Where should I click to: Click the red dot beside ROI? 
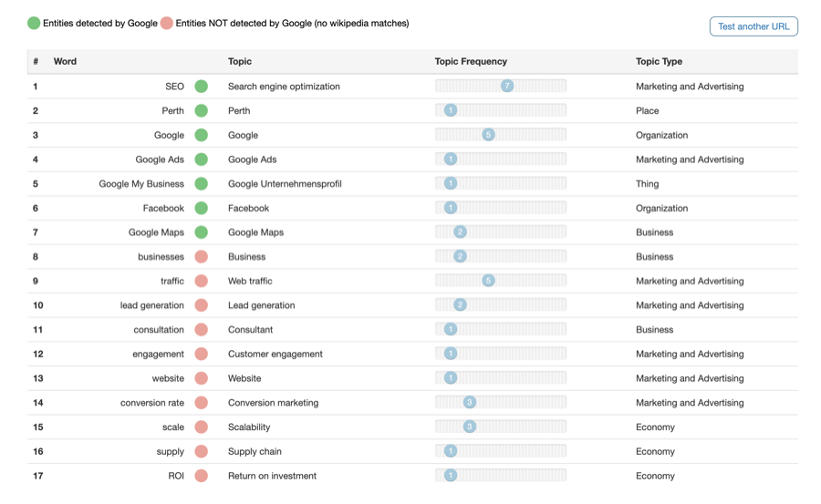[201, 476]
